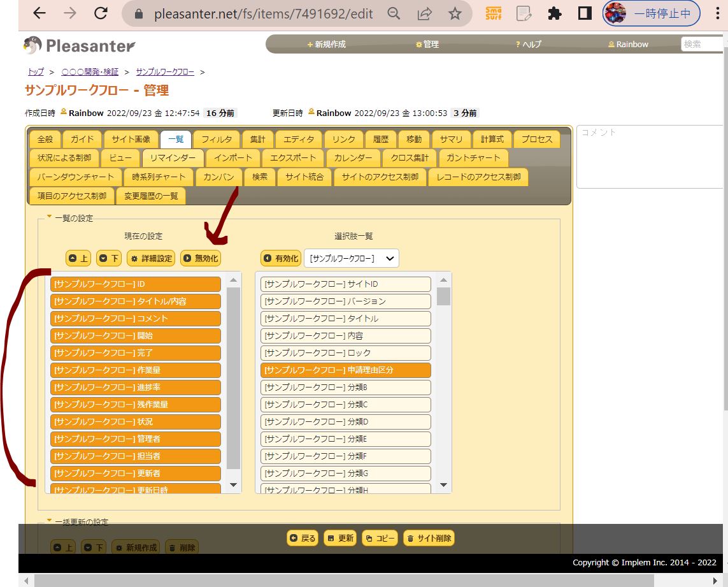Click the SmoothSurf extension icon
728x587 pixels.
pyautogui.click(x=493, y=13)
